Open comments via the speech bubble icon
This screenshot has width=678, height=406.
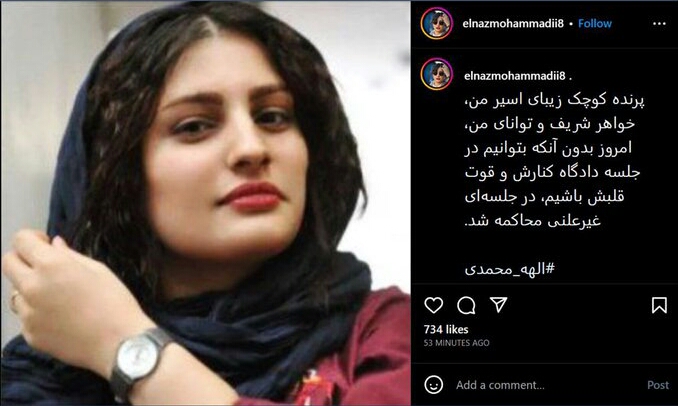pyautogui.click(x=466, y=305)
